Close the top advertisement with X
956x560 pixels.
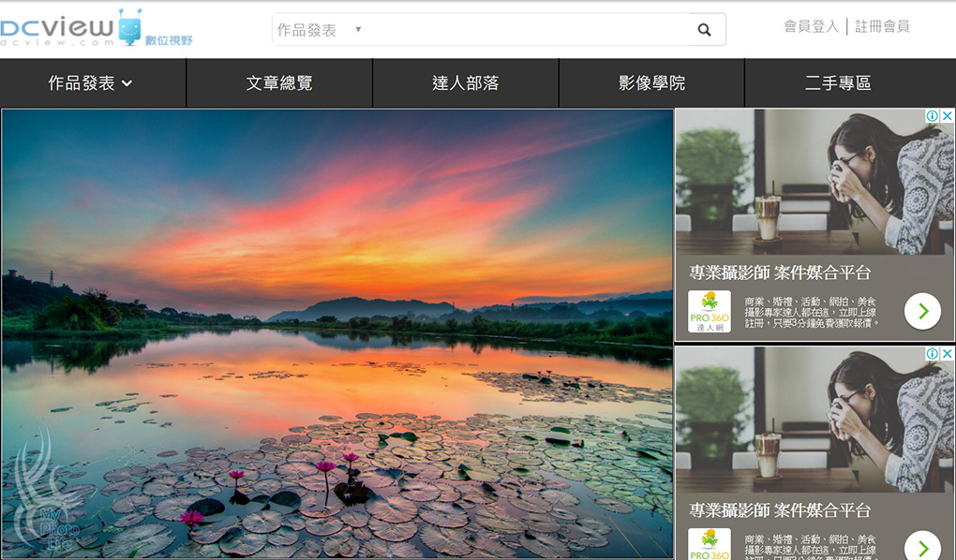947,116
